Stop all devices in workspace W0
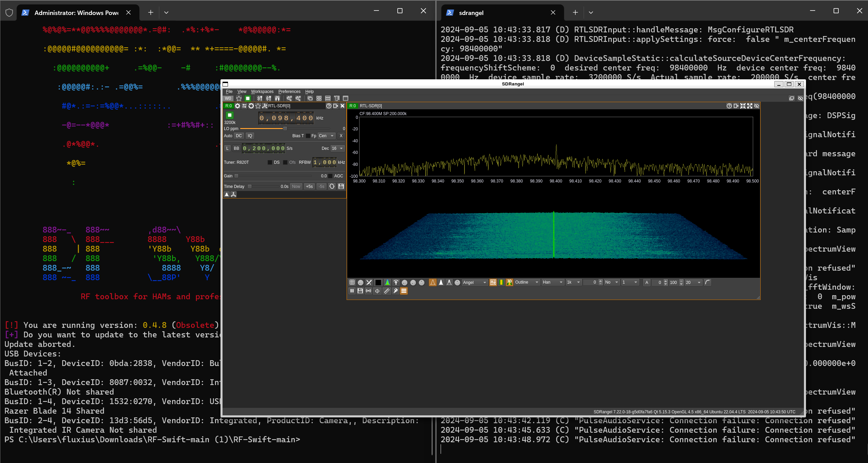 248,98
